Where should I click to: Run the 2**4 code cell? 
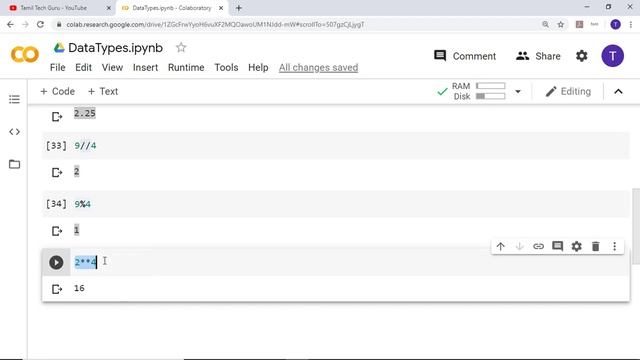(56, 262)
